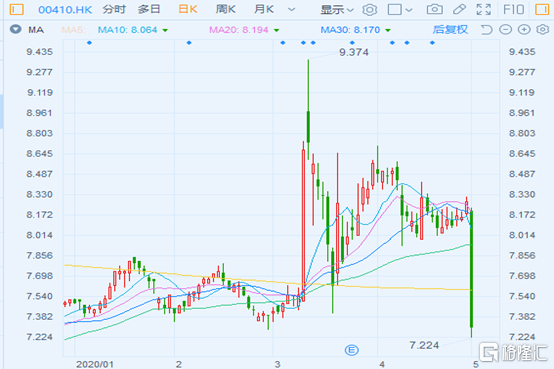This screenshot has height=369, width=554.
Task: Open the 显示 display dropdown
Action: 337,10
